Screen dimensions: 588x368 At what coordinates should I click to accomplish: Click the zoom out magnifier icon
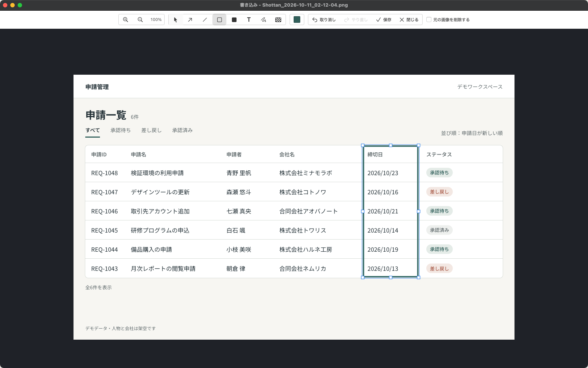click(140, 20)
